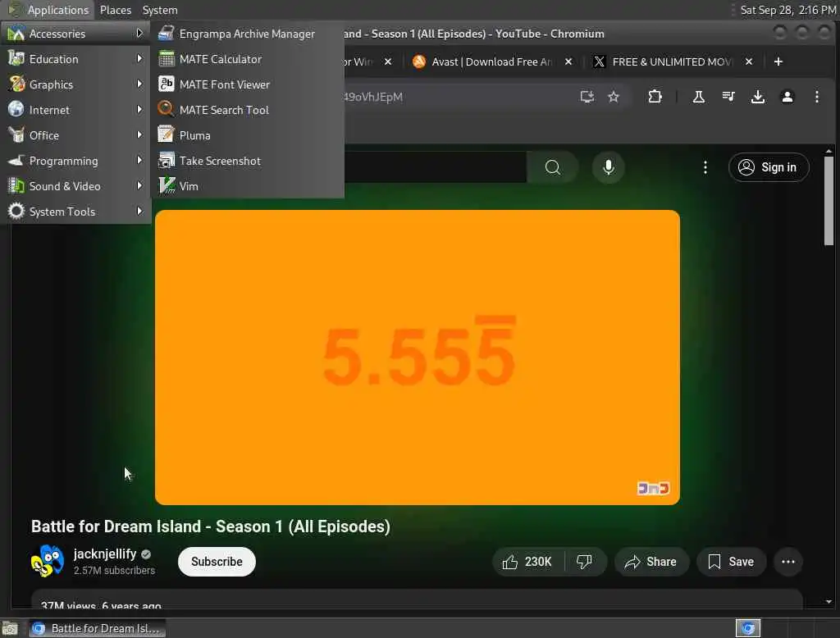This screenshot has height=638, width=840.
Task: Open the Chrome Labs flask icon
Action: [699, 97]
